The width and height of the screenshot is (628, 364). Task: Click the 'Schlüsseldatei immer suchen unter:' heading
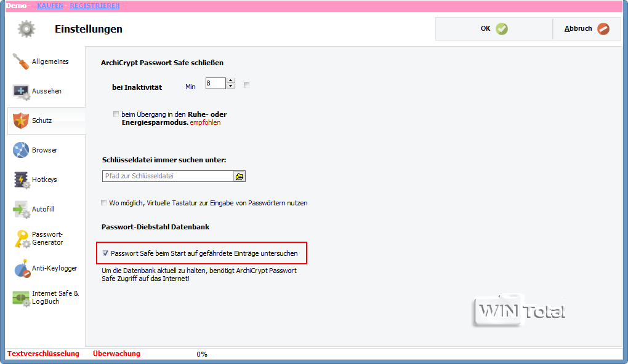click(164, 160)
